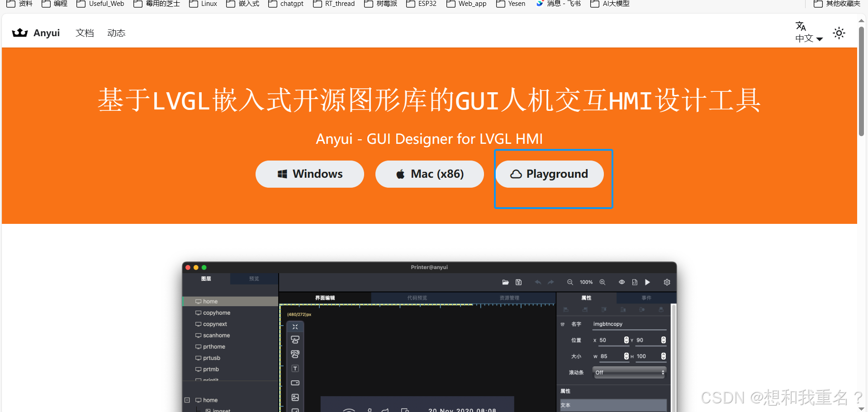Increase the X position using its stepper
The image size is (868, 412).
[626, 338]
